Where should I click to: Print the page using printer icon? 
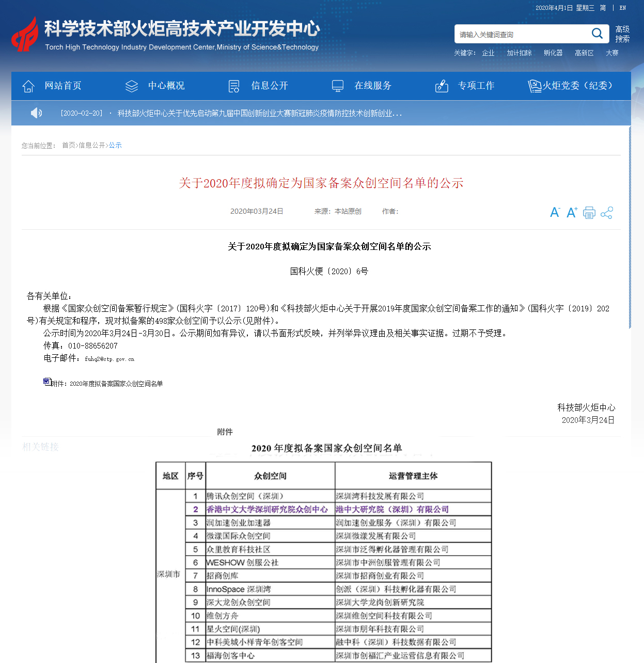coord(589,213)
